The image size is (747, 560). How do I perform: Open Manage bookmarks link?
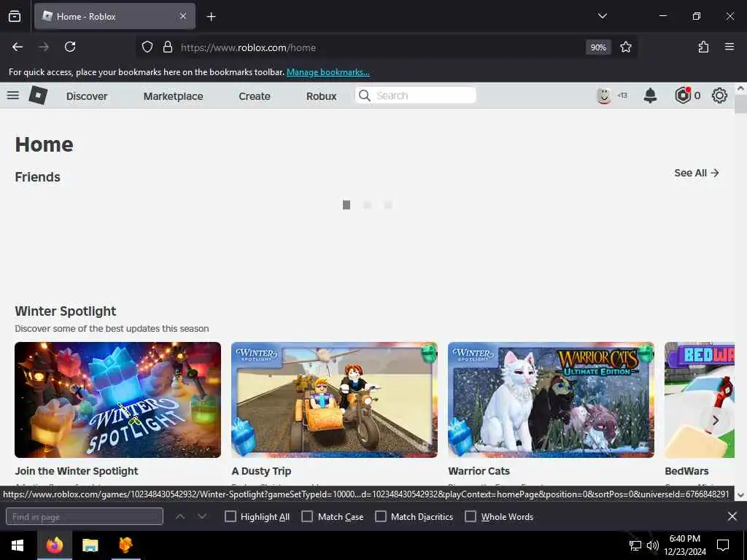coord(328,72)
